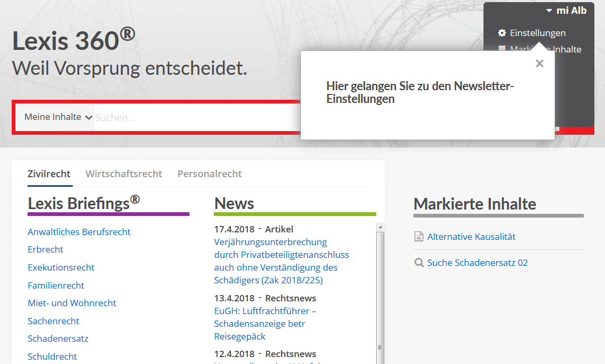This screenshot has width=605, height=364.
Task: Open the Familienrecht briefing link
Action: pyautogui.click(x=56, y=285)
